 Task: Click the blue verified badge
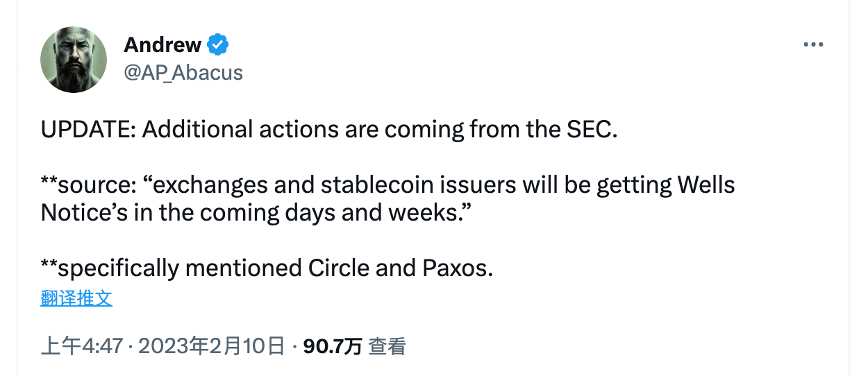218,45
